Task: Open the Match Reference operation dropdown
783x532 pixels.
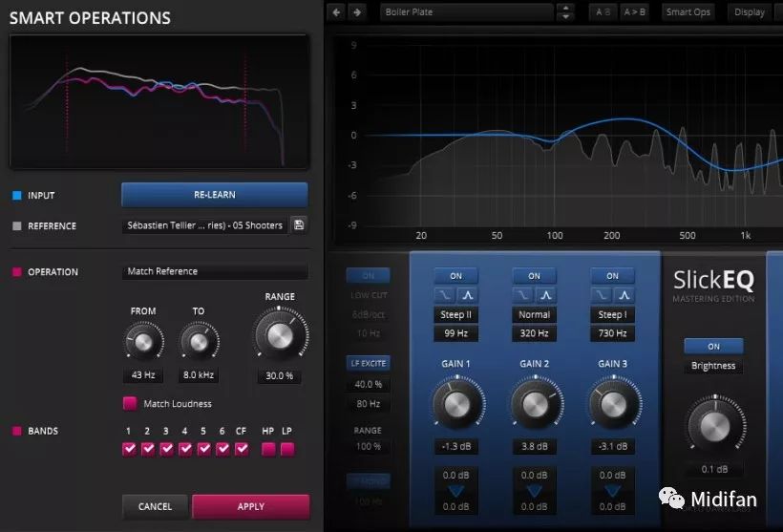Action: coord(215,271)
